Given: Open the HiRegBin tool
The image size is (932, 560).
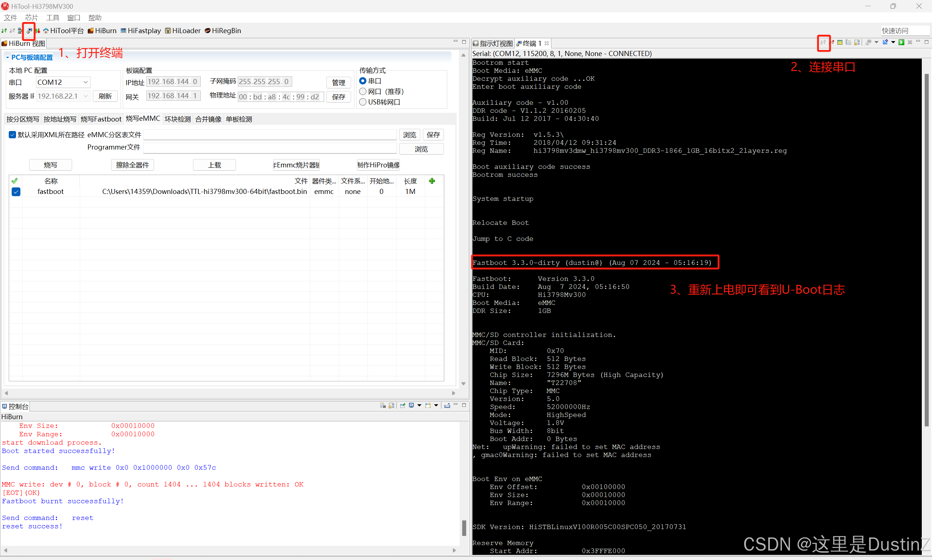Looking at the screenshot, I should tap(223, 31).
